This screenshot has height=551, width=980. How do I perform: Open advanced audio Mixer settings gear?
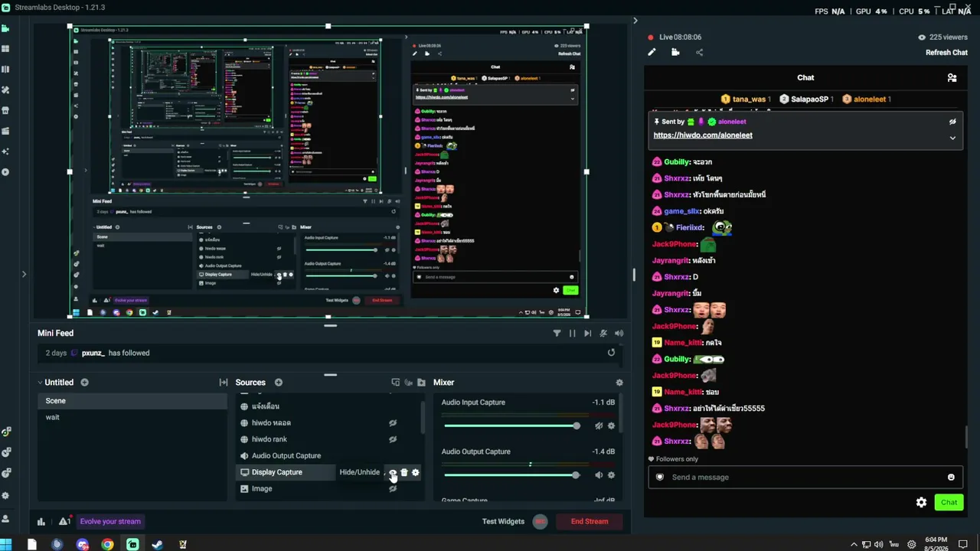pos(619,383)
